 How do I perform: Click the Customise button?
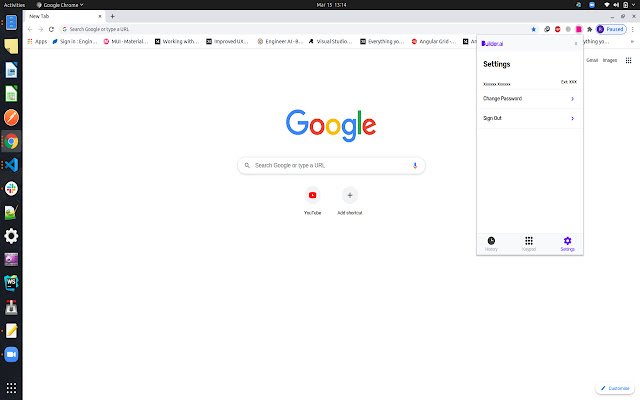click(615, 388)
